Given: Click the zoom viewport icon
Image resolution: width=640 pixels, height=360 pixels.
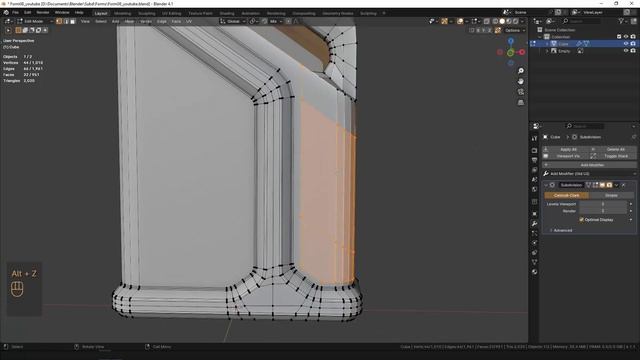Looking at the screenshot, I should 521,71.
